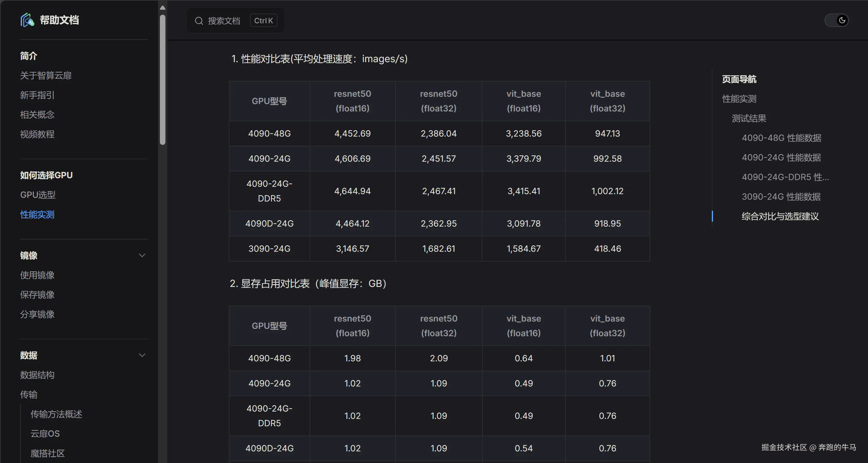Open the 新手指引 page
868x463 pixels.
tap(37, 95)
